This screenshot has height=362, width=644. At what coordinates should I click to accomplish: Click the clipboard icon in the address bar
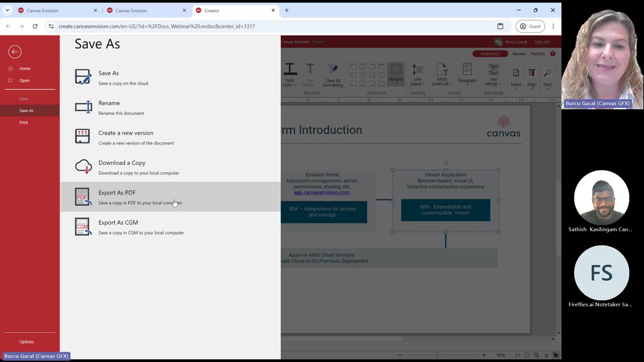tap(500, 26)
